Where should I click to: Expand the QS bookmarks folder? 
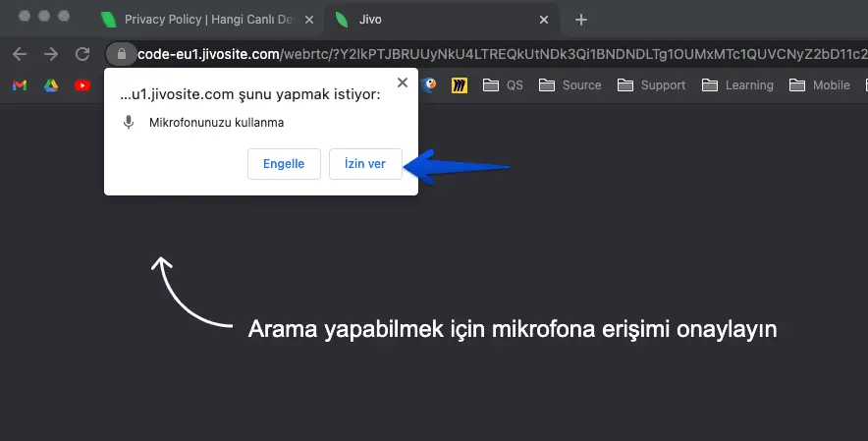point(503,85)
